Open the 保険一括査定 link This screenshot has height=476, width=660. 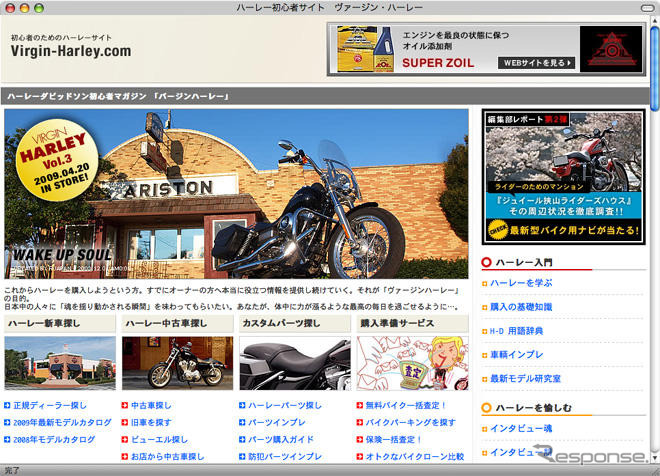point(394,439)
